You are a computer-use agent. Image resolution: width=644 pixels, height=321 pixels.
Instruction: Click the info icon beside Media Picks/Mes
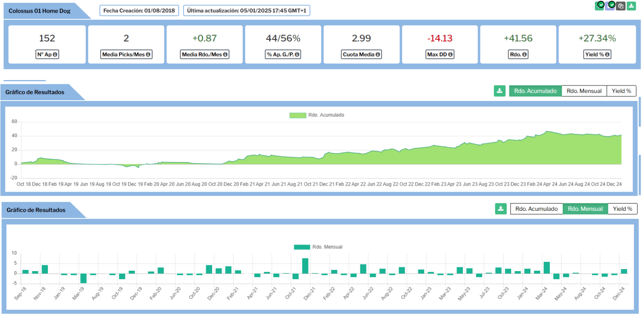[148, 54]
